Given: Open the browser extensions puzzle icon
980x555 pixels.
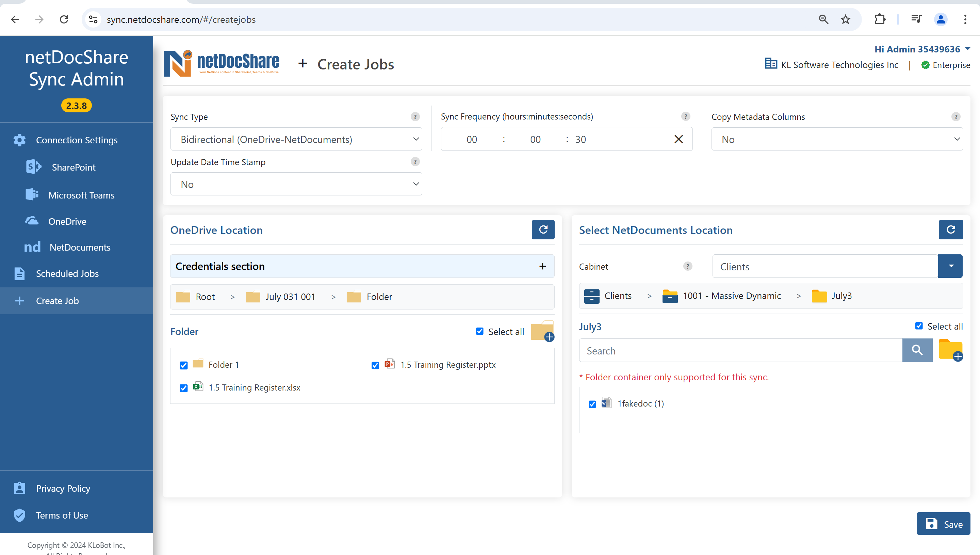Looking at the screenshot, I should click(x=880, y=19).
